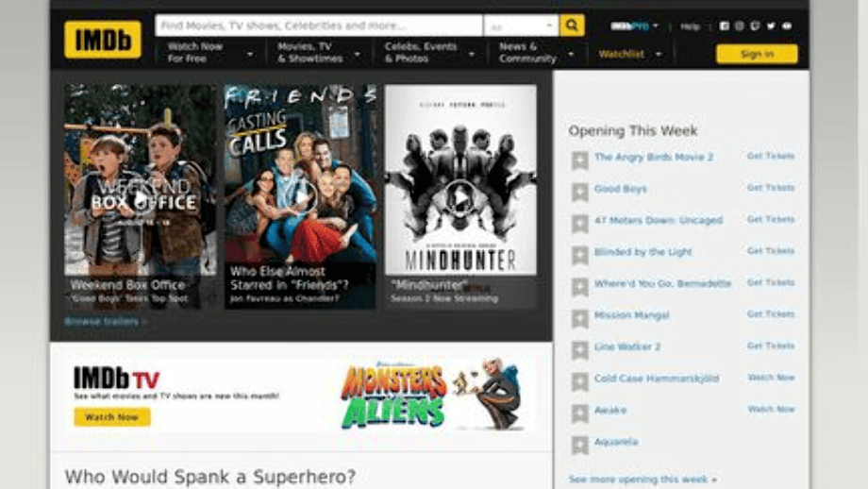
Task: Open the Monsters vs Aliens banner image
Action: coord(432,396)
